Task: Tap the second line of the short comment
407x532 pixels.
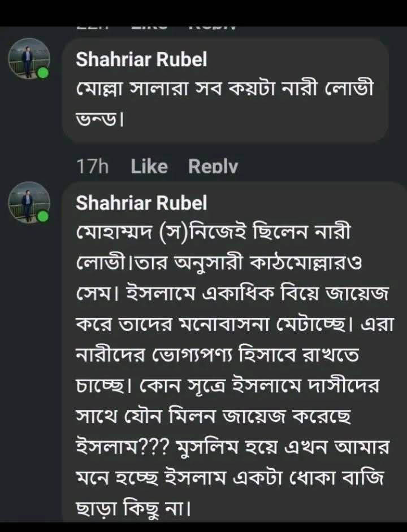Action: click(x=99, y=119)
